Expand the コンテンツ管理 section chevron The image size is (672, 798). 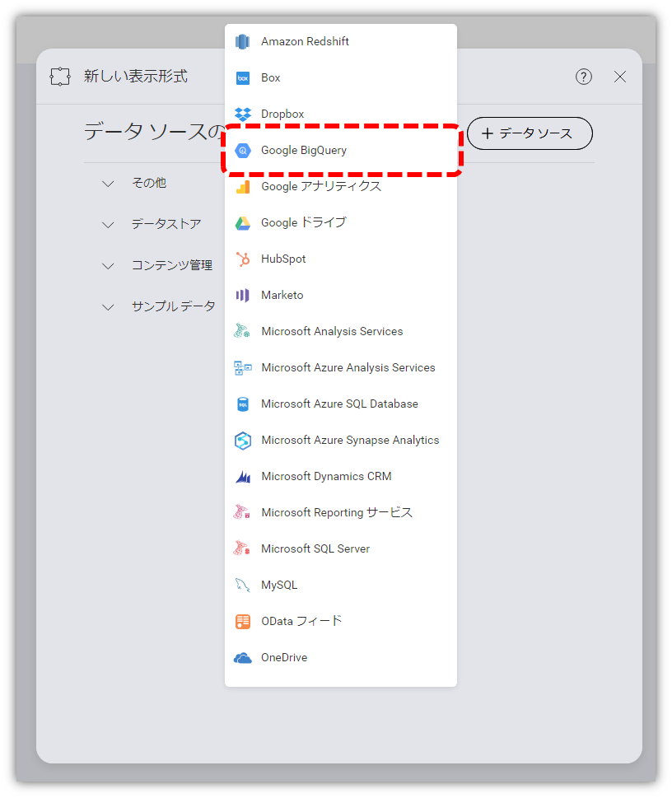click(108, 266)
